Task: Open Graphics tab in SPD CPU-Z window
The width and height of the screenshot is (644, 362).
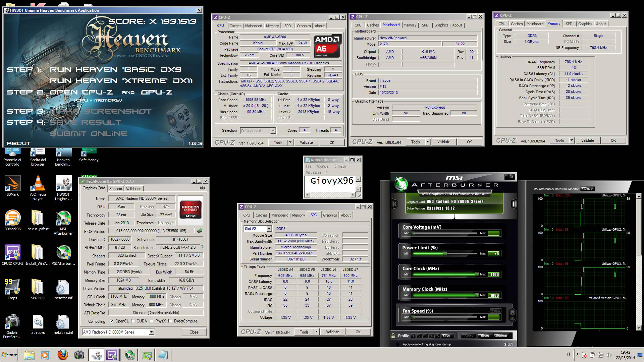Action: click(x=330, y=215)
